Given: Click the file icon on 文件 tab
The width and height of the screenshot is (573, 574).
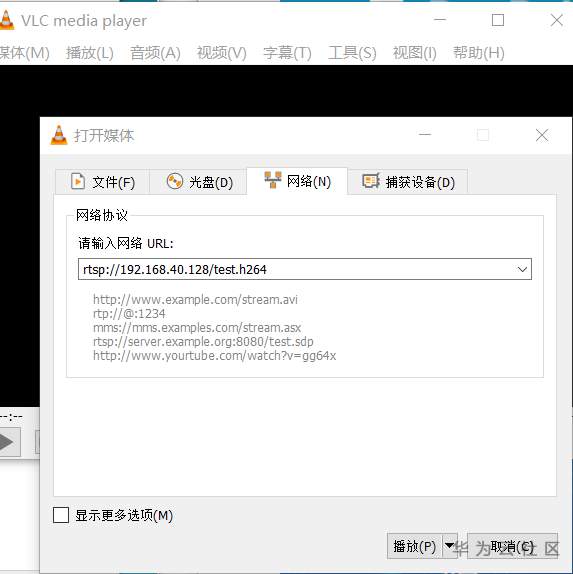Looking at the screenshot, I should coord(78,181).
